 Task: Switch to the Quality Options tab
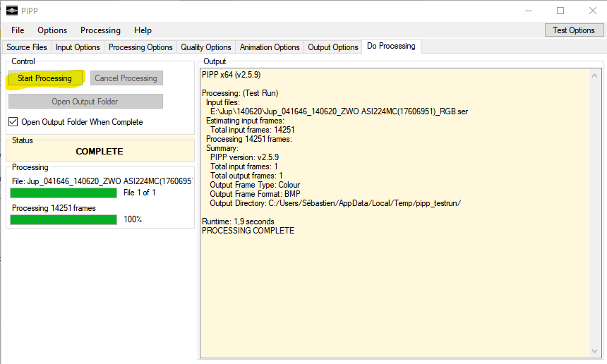tap(206, 47)
